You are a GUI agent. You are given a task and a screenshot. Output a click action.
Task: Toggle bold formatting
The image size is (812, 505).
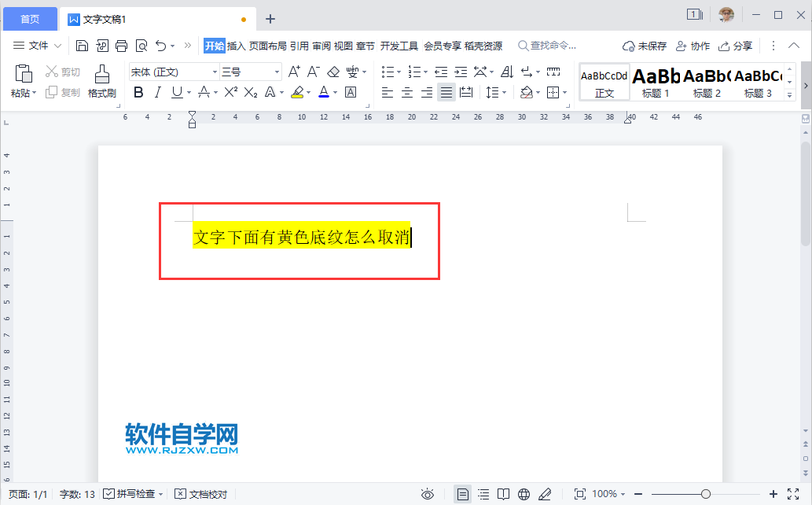pyautogui.click(x=138, y=92)
